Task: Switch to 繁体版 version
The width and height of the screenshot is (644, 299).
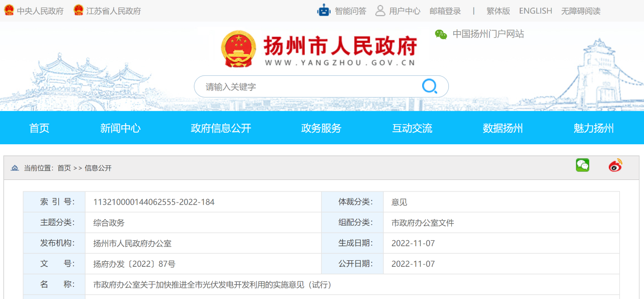Action: [x=498, y=11]
